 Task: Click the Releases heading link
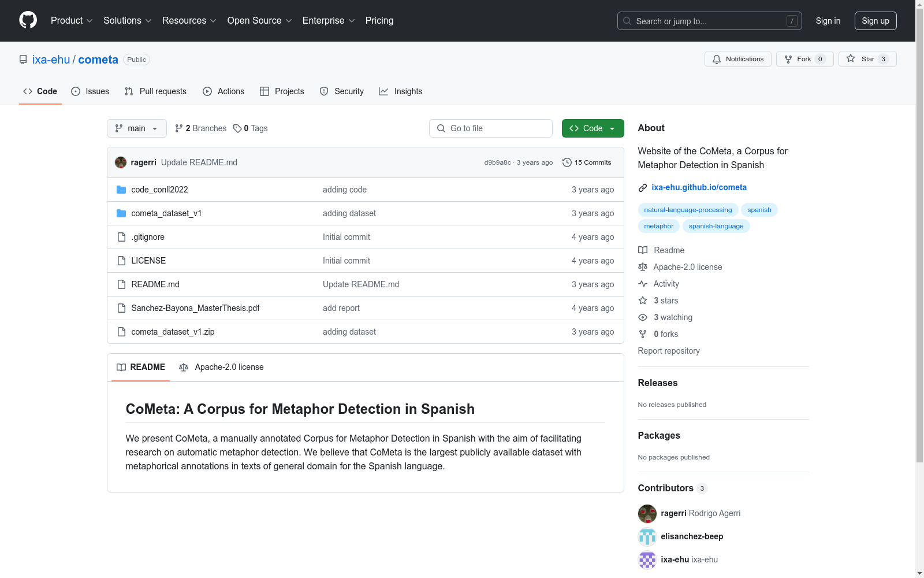coord(658,383)
